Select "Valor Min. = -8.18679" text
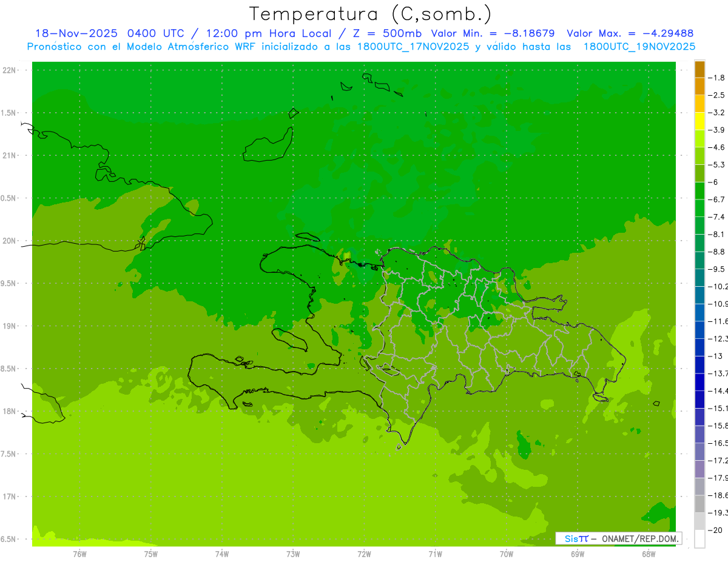 click(x=493, y=33)
